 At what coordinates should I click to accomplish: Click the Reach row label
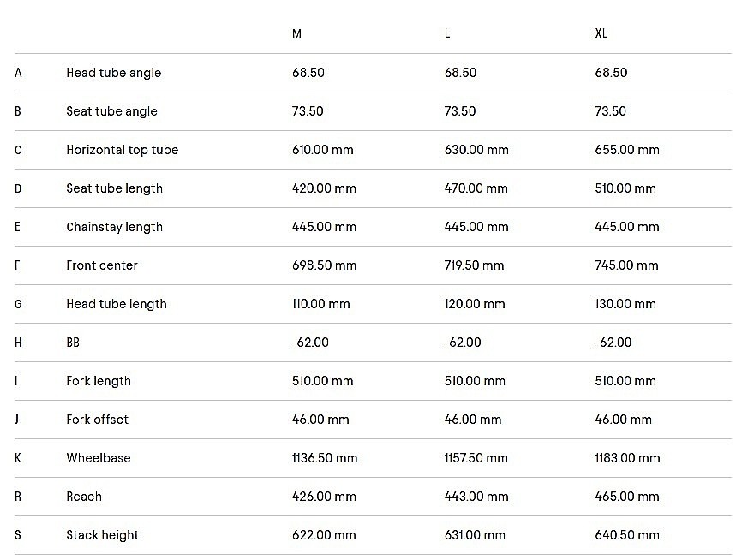coord(84,497)
